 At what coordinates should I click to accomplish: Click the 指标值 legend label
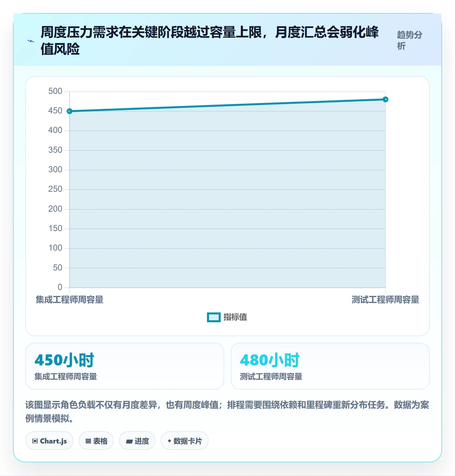[x=235, y=317]
